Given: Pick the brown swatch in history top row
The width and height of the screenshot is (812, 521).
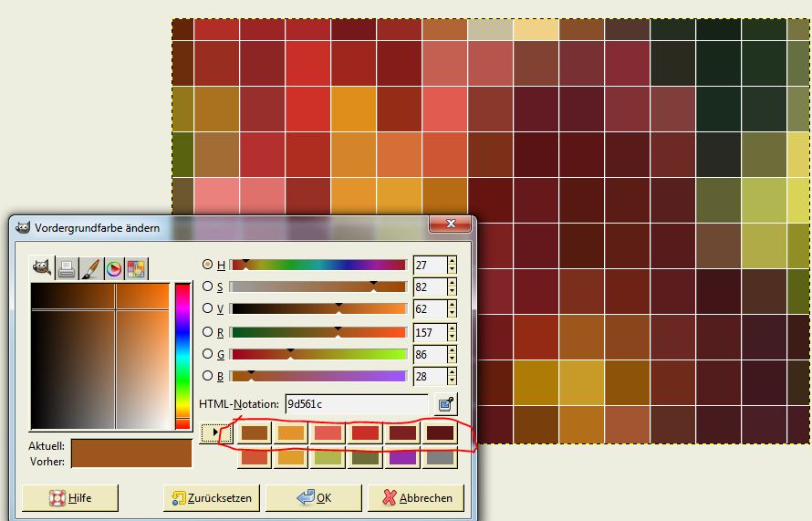Looking at the screenshot, I should click(255, 432).
